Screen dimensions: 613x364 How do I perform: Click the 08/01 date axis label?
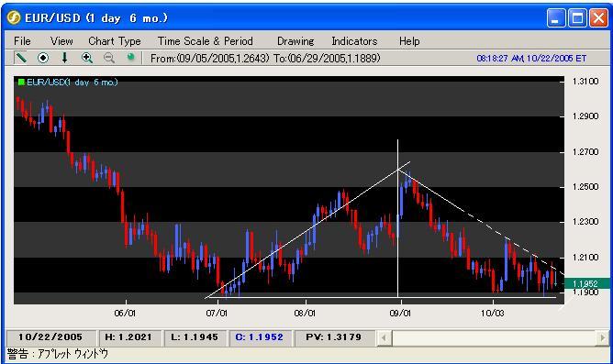tap(305, 314)
